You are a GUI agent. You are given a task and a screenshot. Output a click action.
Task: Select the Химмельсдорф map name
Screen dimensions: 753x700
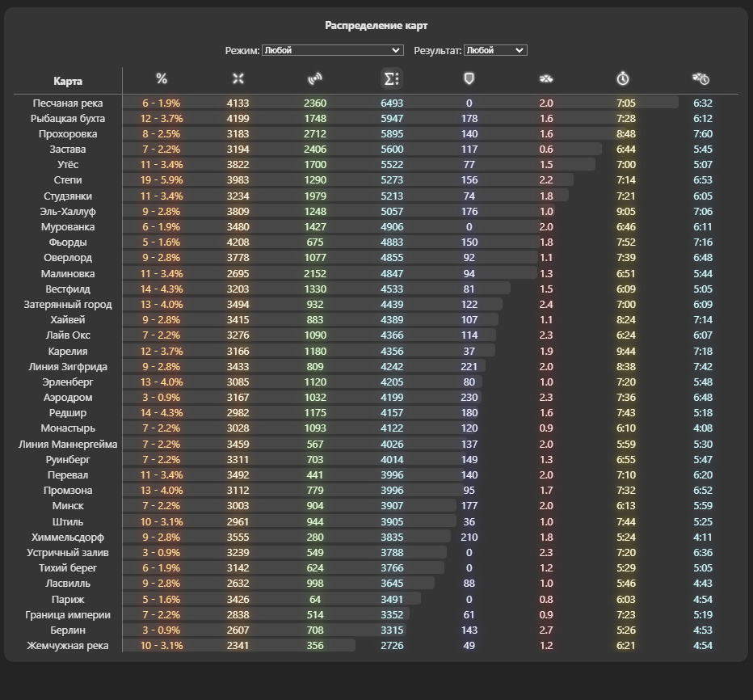point(68,538)
